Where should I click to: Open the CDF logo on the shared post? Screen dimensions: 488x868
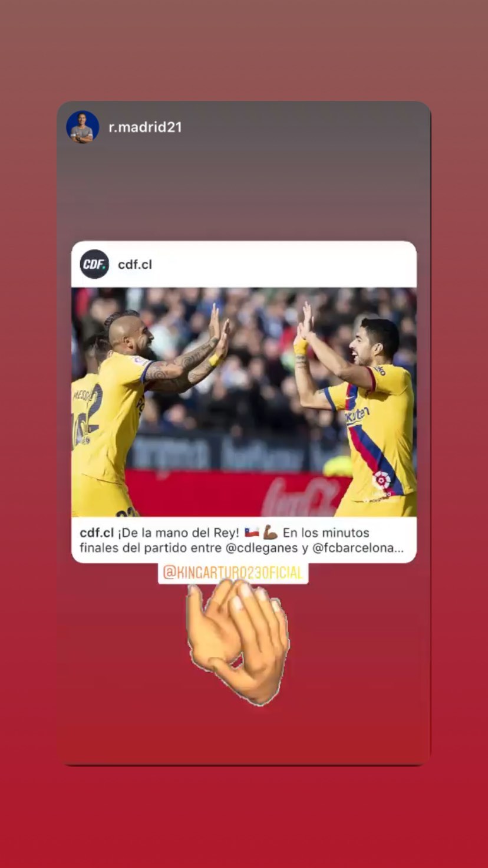(94, 264)
